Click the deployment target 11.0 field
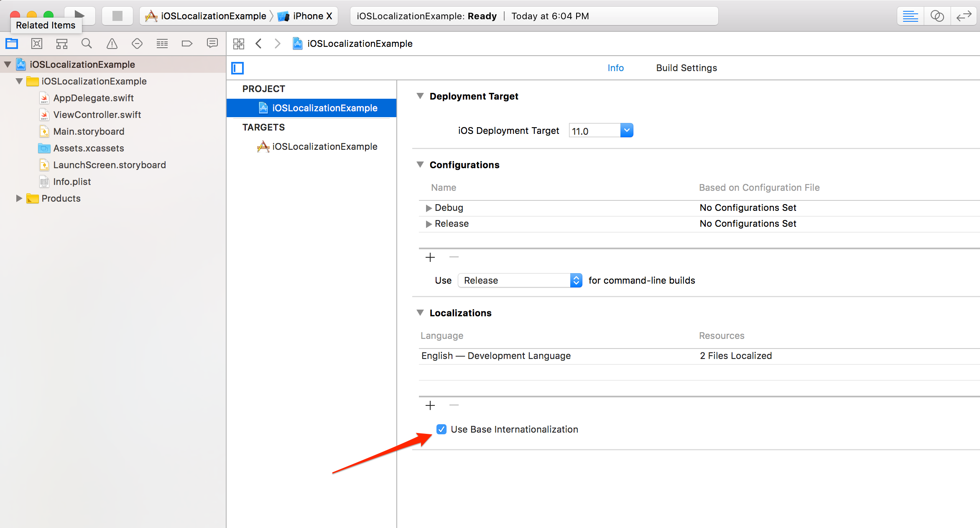The image size is (980, 528). pyautogui.click(x=595, y=131)
